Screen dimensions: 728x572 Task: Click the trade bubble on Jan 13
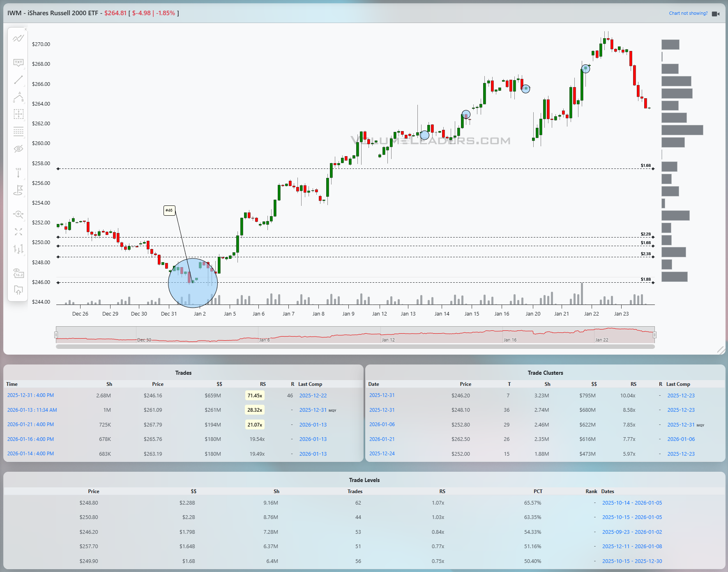(425, 135)
